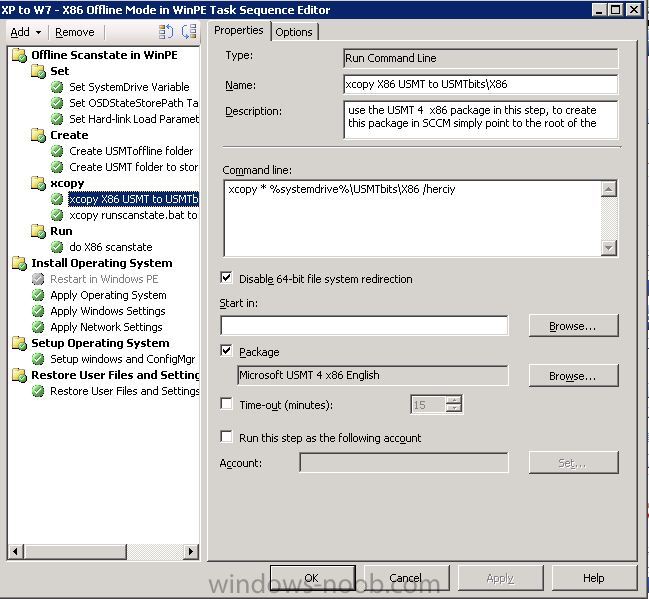Click Browse button for Start in
The width and height of the screenshot is (649, 599).
[x=573, y=326]
